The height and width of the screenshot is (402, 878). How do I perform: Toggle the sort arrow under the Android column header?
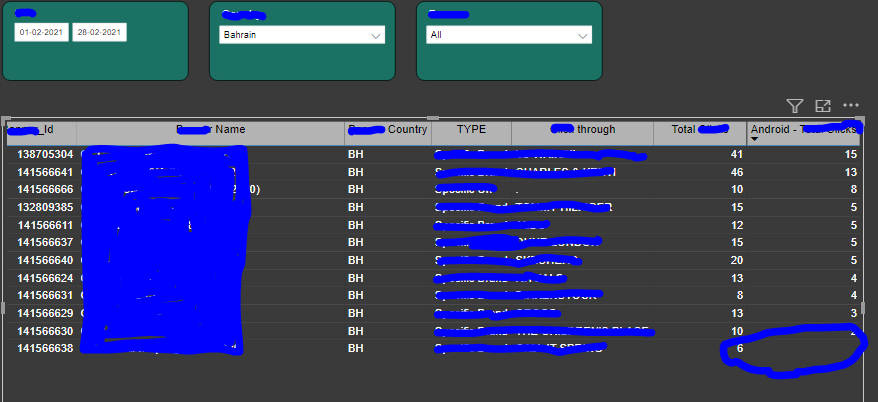tap(754, 139)
